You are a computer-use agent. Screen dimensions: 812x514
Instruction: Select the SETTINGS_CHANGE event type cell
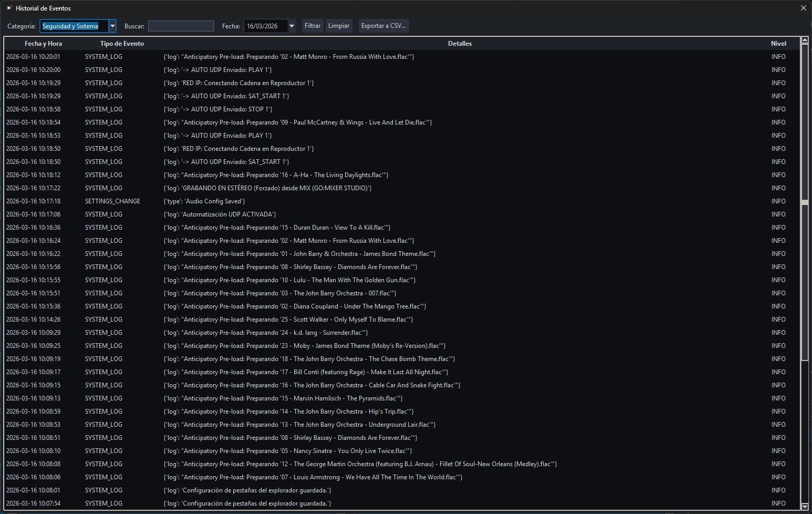coord(112,201)
